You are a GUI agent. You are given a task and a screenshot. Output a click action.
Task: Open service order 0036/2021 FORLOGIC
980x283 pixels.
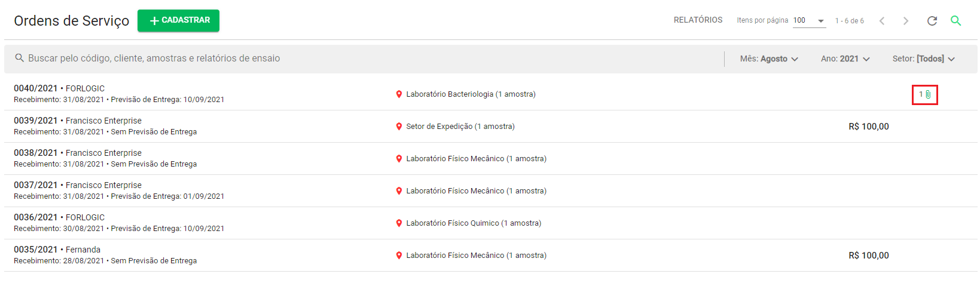[x=490, y=223]
